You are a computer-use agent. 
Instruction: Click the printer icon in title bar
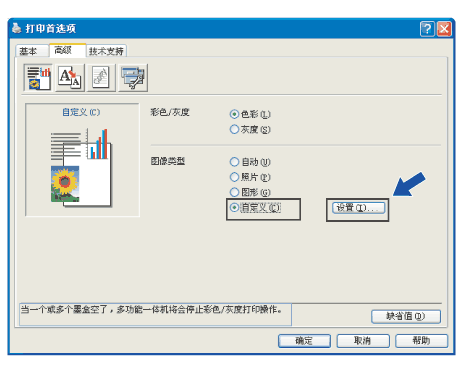(x=17, y=28)
